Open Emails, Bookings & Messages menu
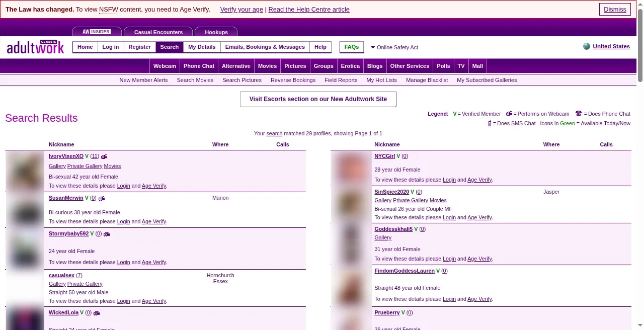 click(265, 47)
